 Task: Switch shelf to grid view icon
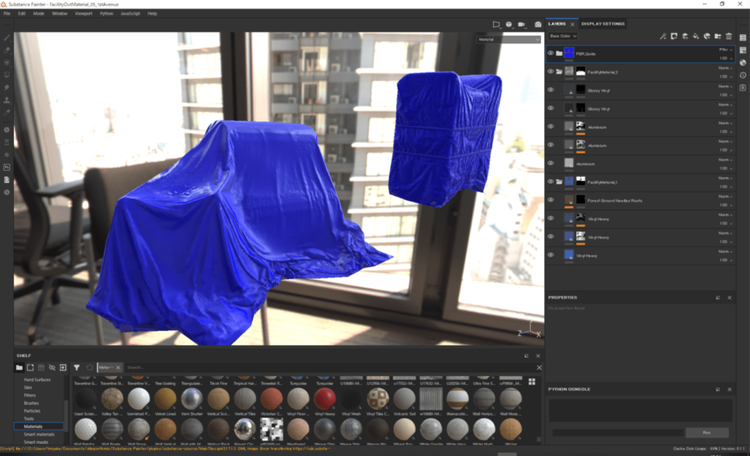click(532, 382)
